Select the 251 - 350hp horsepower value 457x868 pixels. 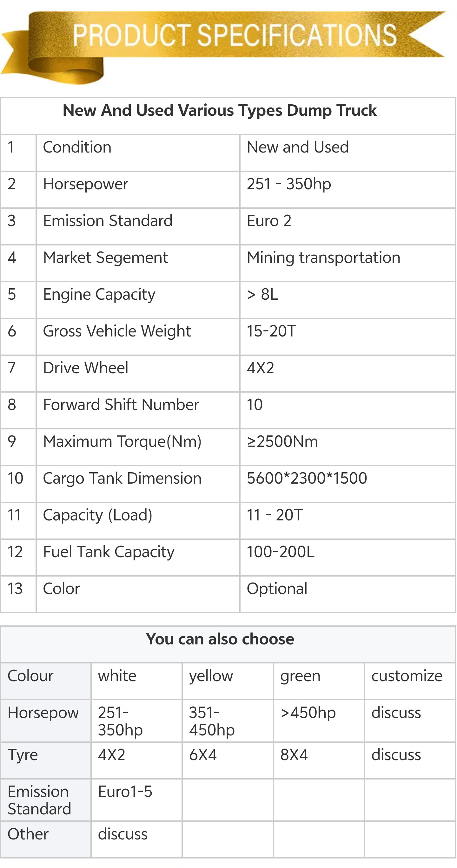pyautogui.click(x=289, y=184)
